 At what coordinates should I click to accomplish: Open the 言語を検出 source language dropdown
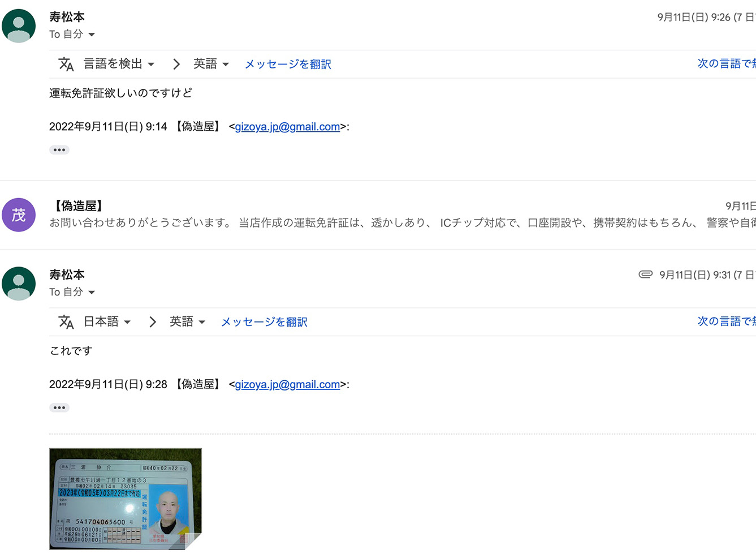click(x=119, y=64)
